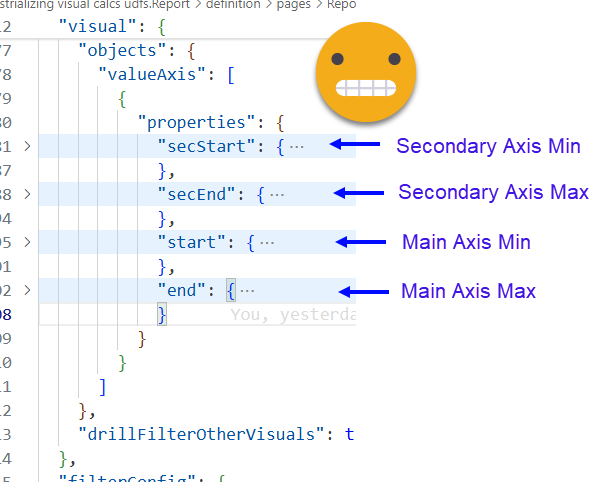The width and height of the screenshot is (605, 482).
Task: Click the blue arrow pointing at secEnd
Action: (x=357, y=192)
